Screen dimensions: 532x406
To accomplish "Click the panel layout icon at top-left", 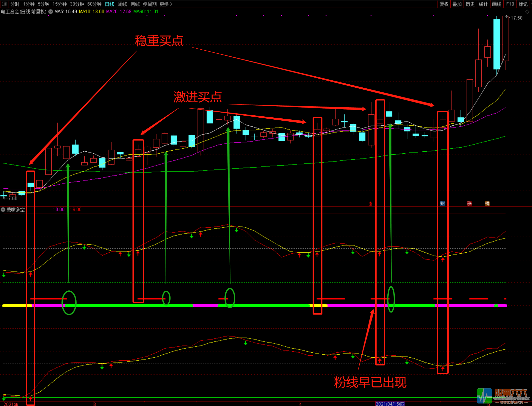I will (4, 4).
